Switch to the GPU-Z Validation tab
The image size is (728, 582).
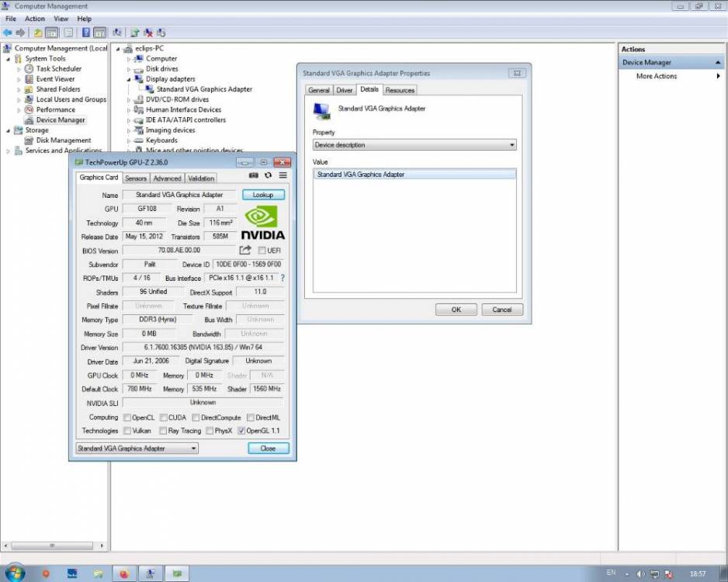coord(201,178)
